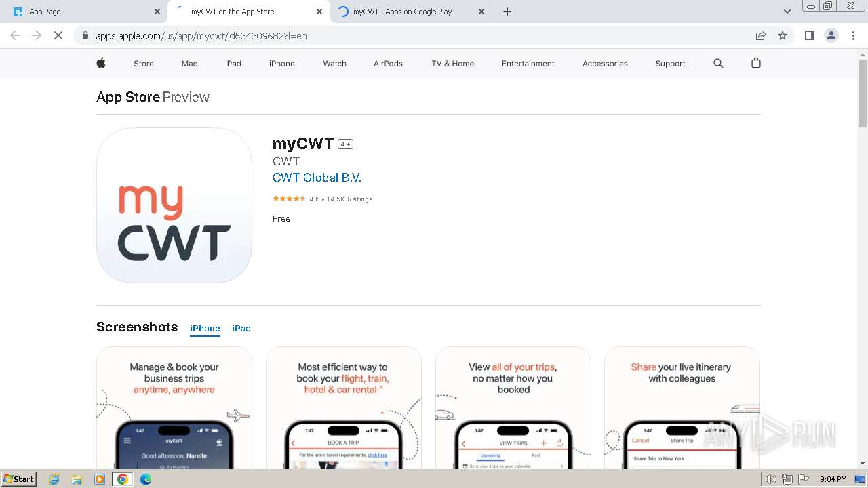Viewport: 868px width, 488px height.
Task: Open the media player taskbar icon
Action: pos(100,479)
